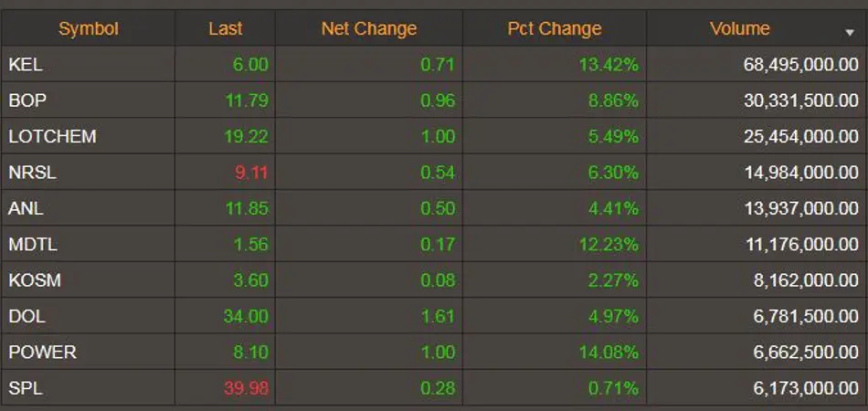
Task: Select the KEL stock symbol
Action: (26, 65)
